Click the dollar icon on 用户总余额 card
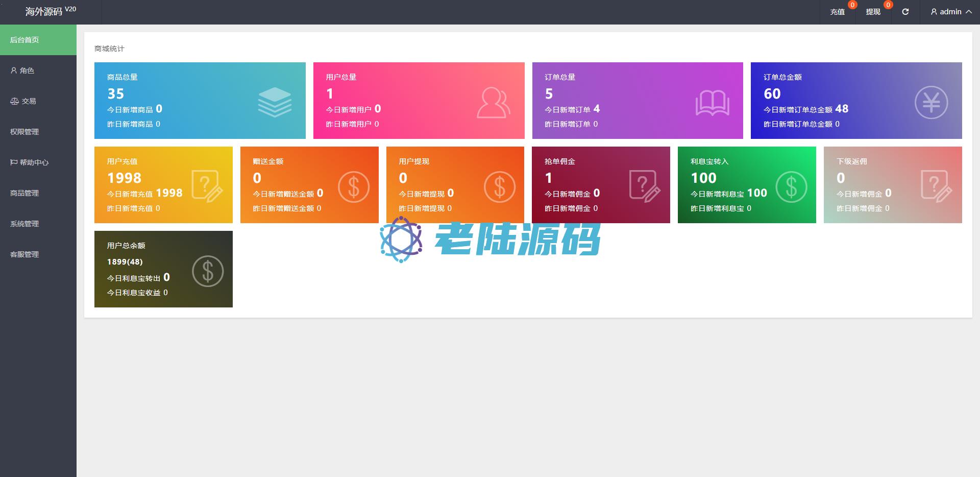The image size is (980, 477). (208, 271)
